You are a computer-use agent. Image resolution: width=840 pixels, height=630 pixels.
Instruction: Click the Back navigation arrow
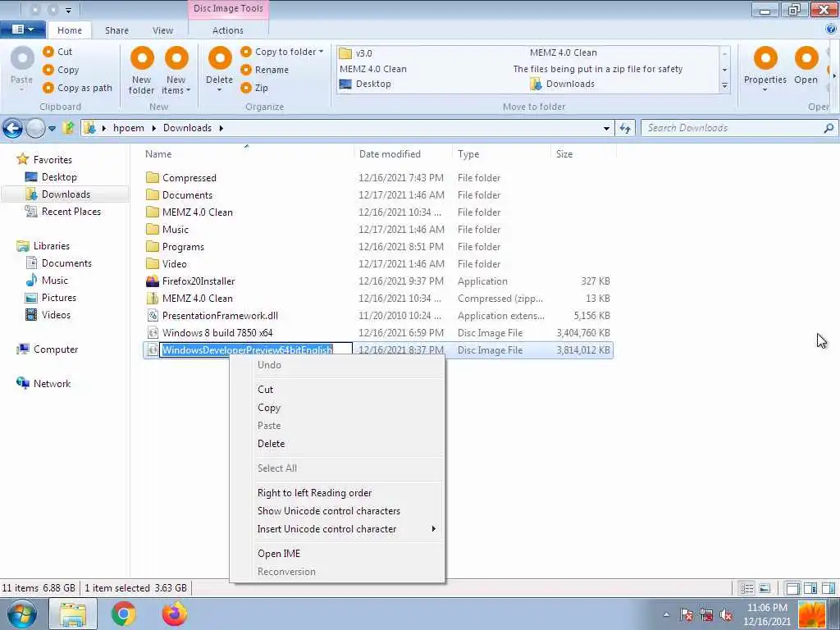(x=12, y=128)
